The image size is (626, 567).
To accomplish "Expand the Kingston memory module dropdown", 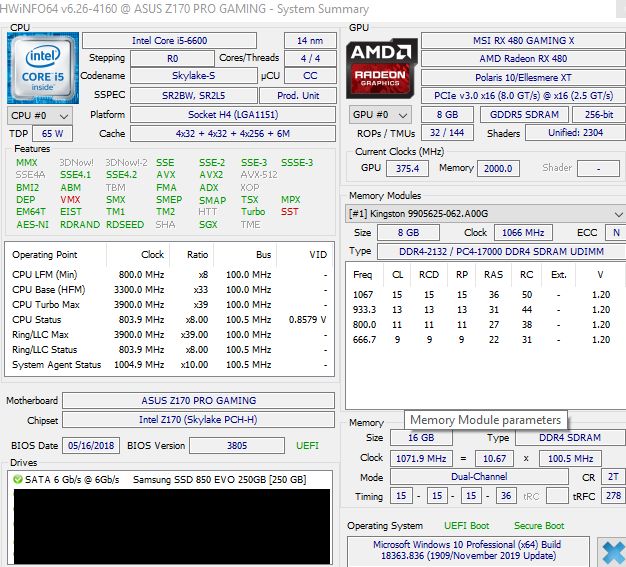I will (x=485, y=214).
